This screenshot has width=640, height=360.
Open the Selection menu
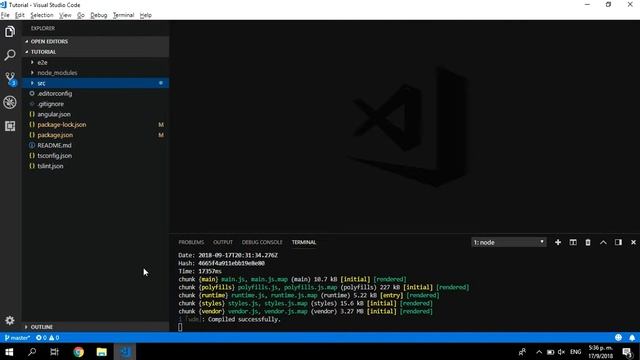click(42, 15)
